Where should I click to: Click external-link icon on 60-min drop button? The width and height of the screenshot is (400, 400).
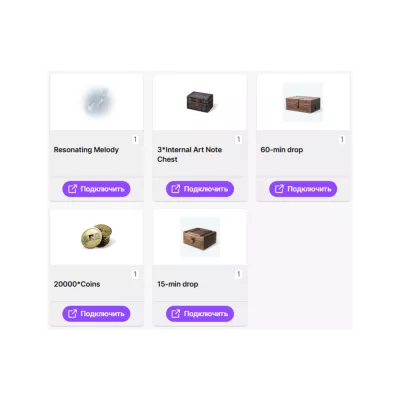279,189
